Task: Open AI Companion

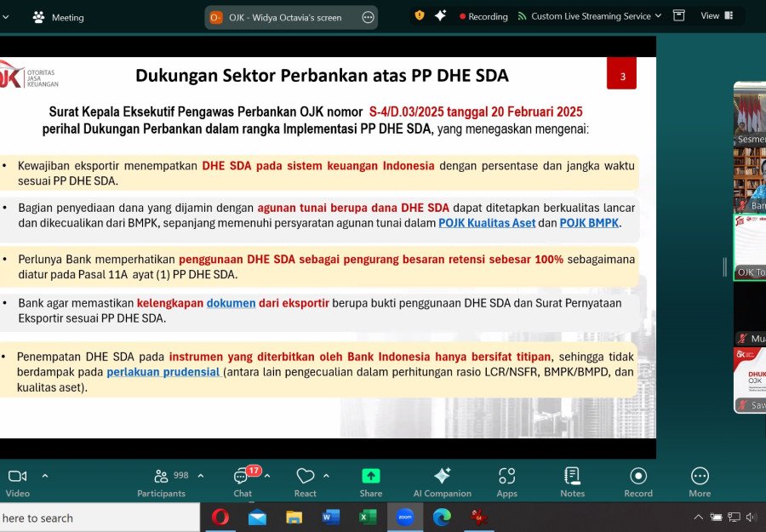Action: point(442,483)
